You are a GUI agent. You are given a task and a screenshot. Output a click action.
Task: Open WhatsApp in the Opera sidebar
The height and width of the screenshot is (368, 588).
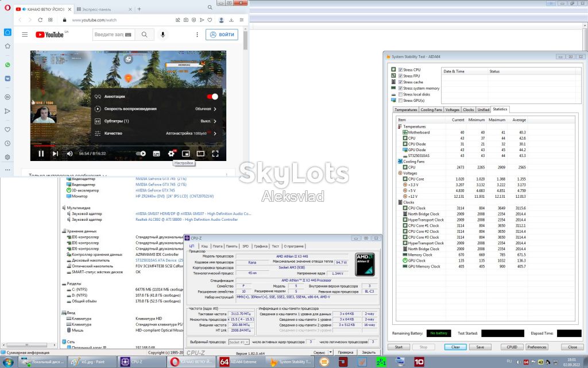pyautogui.click(x=7, y=64)
